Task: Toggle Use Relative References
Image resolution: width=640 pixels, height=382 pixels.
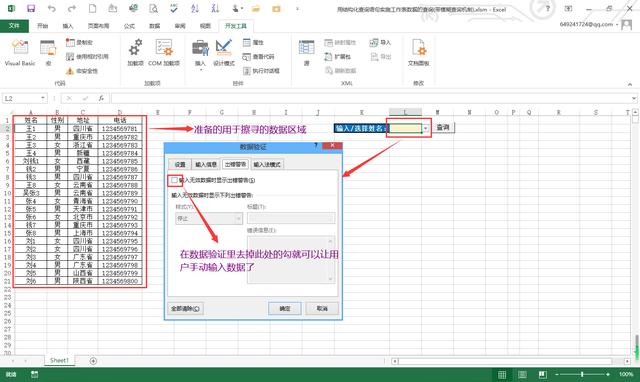Action: pos(87,56)
